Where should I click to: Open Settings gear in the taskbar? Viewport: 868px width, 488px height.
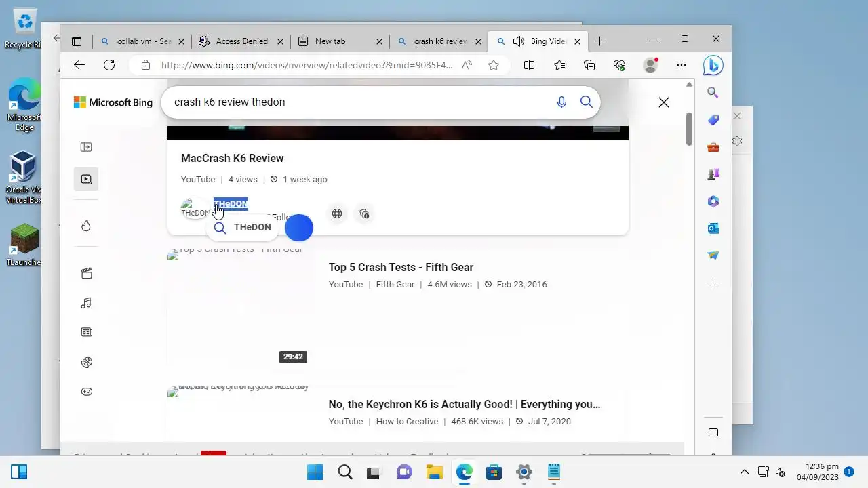tap(524, 472)
